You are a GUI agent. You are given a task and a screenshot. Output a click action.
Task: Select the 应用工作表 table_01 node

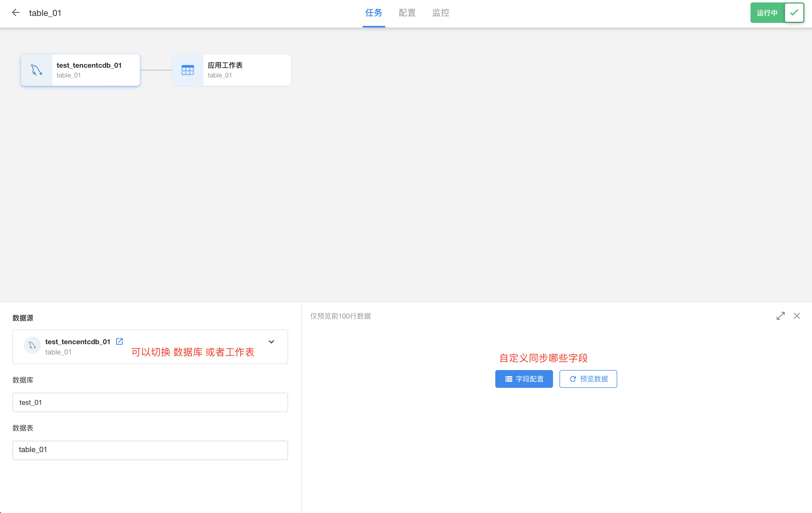tap(246, 70)
